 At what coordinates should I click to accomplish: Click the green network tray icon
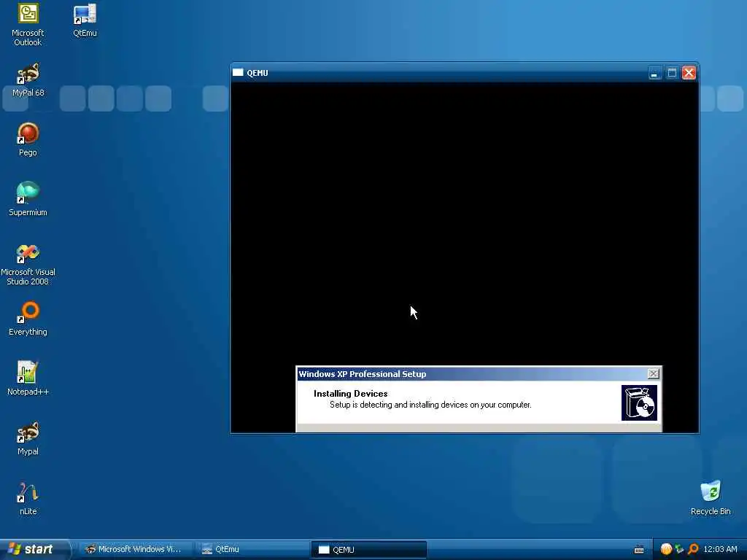(679, 550)
